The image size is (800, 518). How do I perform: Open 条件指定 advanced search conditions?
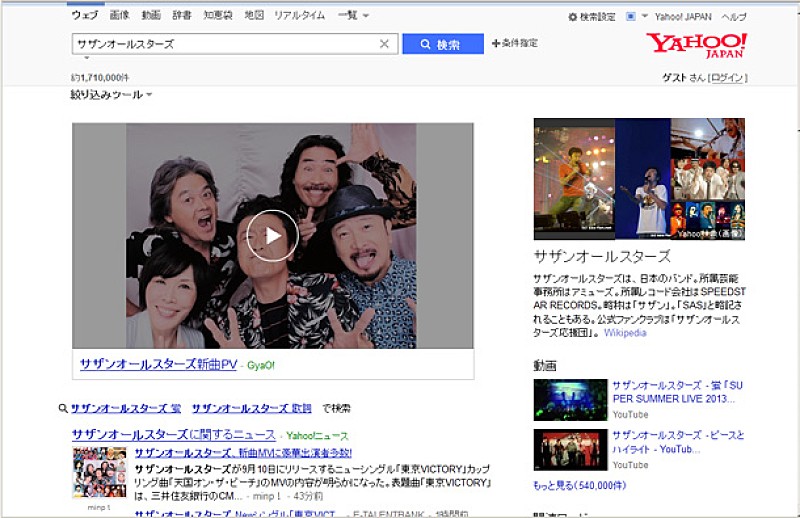click(515, 44)
